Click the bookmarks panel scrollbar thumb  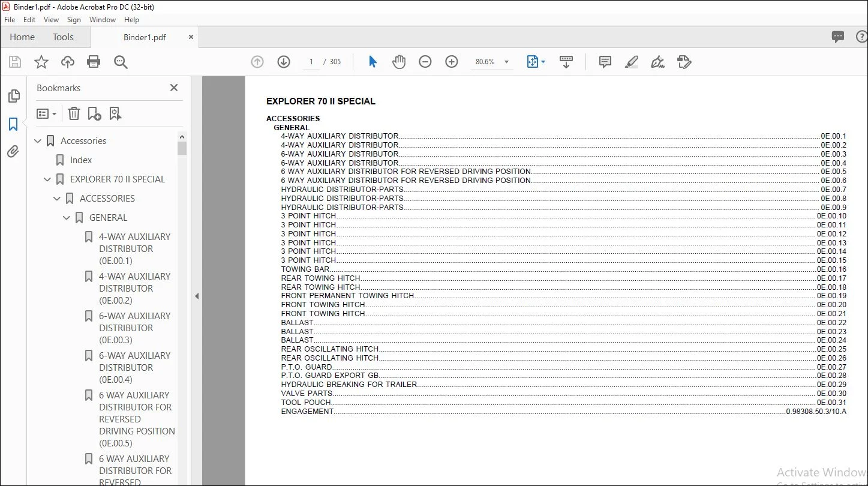[x=182, y=148]
